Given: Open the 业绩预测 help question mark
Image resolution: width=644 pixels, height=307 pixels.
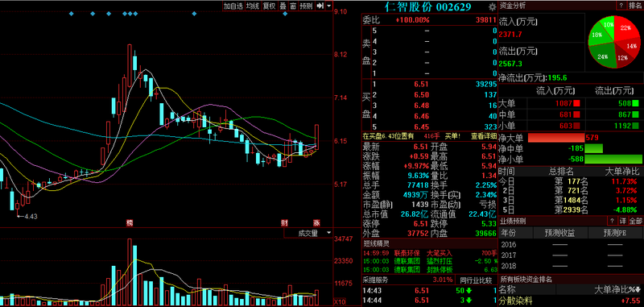Looking at the screenshot, I should [611, 221].
